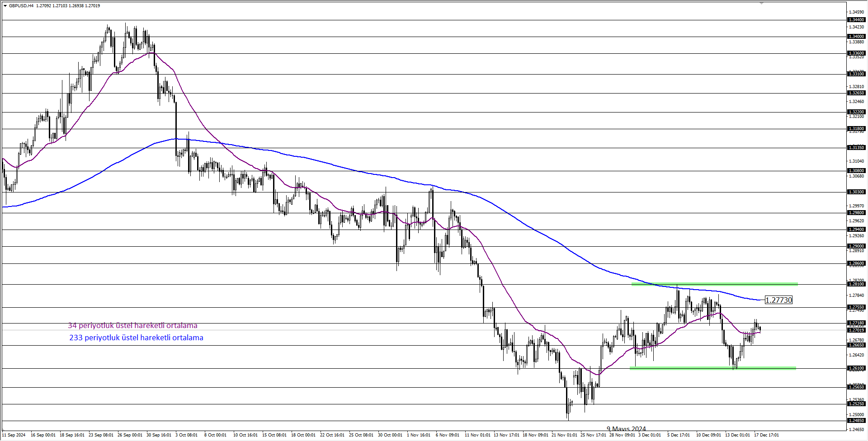Image resolution: width=868 pixels, height=441 pixels.
Task: Click the 1.30300 horizontal line price tag
Action: tap(856, 192)
